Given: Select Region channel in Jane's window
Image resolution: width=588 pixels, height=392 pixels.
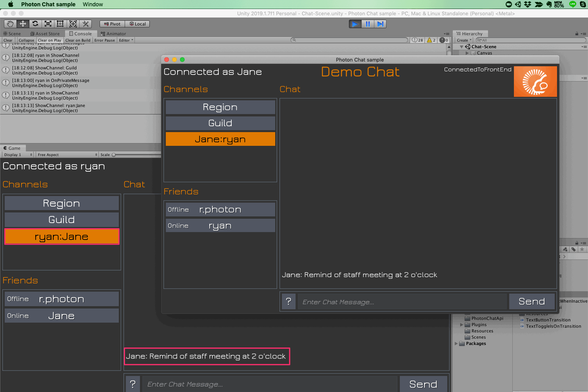Looking at the screenshot, I should click(x=220, y=107).
